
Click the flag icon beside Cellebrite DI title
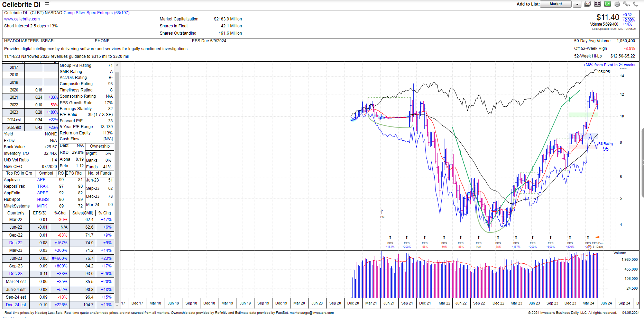(47, 5)
